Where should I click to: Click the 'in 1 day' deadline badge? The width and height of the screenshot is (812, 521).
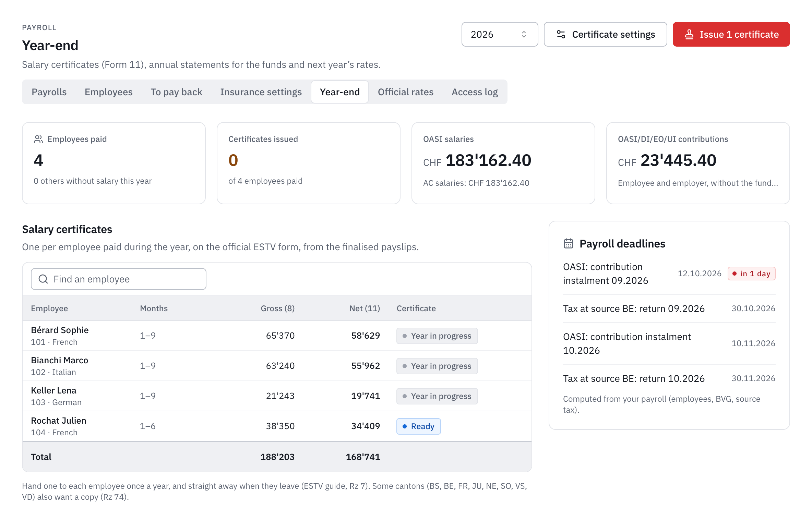pyautogui.click(x=752, y=274)
